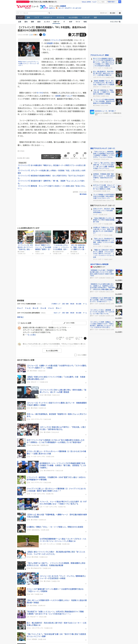This screenshot has height=644, width=138.
Task: Open the ライブ tab in main navigation
Action: (x=37, y=17)
